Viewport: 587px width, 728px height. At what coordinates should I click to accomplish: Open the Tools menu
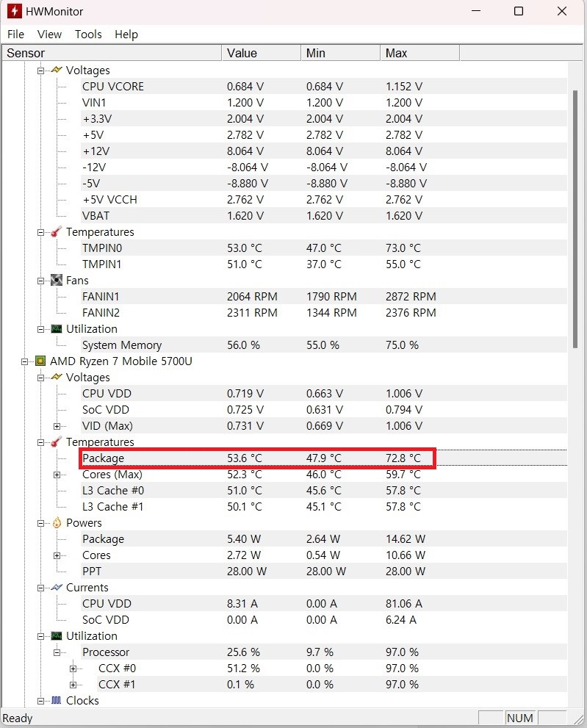pyautogui.click(x=88, y=35)
